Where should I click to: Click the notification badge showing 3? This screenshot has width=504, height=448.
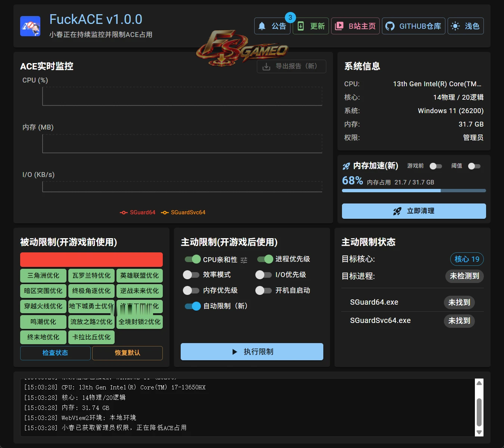tap(290, 18)
